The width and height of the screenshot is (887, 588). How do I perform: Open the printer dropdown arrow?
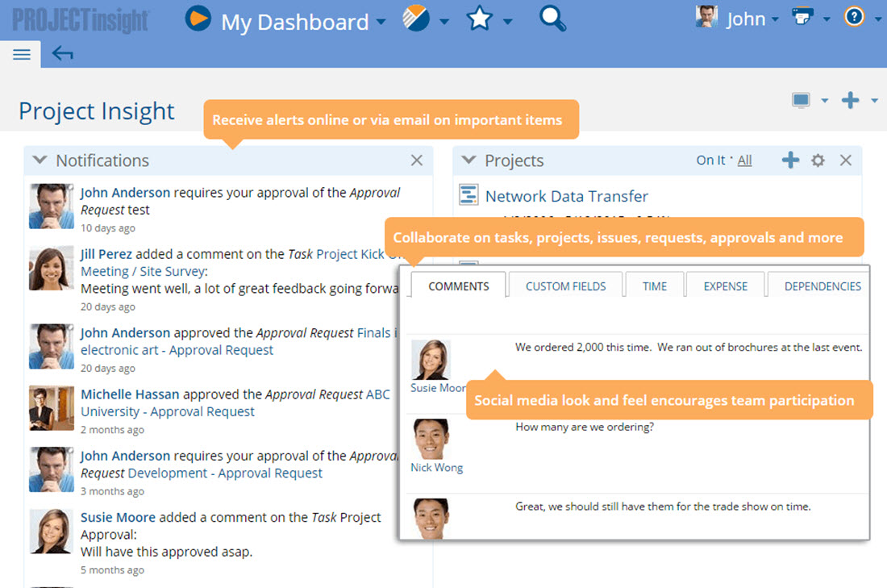[827, 19]
